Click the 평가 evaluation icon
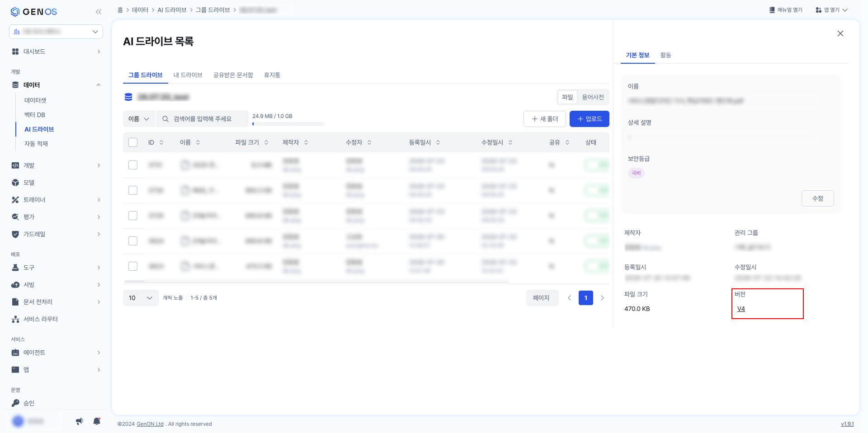Screen dimensions: 868x433 coord(15,217)
